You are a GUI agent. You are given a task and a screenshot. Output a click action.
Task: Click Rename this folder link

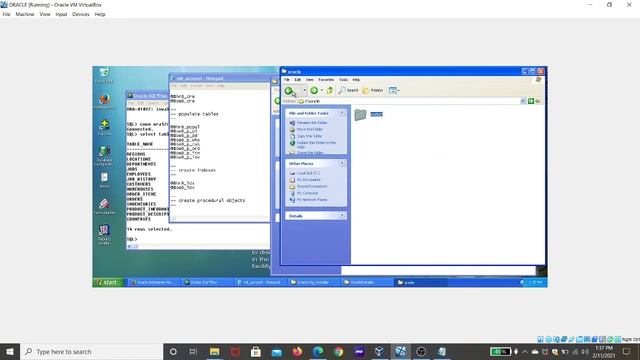point(312,122)
